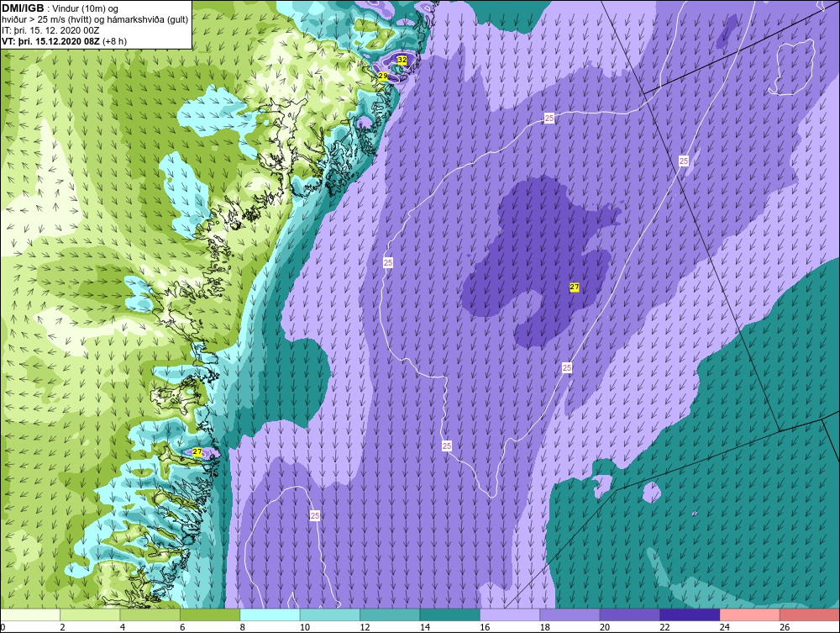Click the legend scale value 24
This screenshot has height=633, width=840.
point(725,627)
